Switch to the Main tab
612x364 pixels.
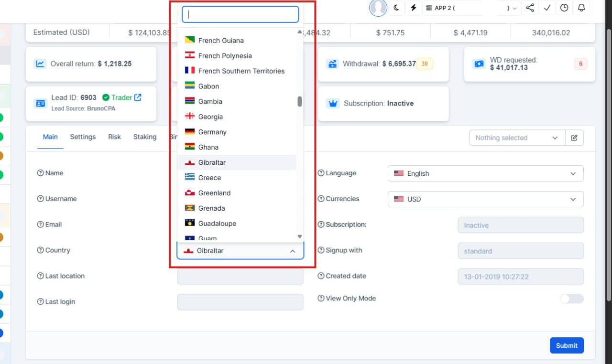point(50,137)
